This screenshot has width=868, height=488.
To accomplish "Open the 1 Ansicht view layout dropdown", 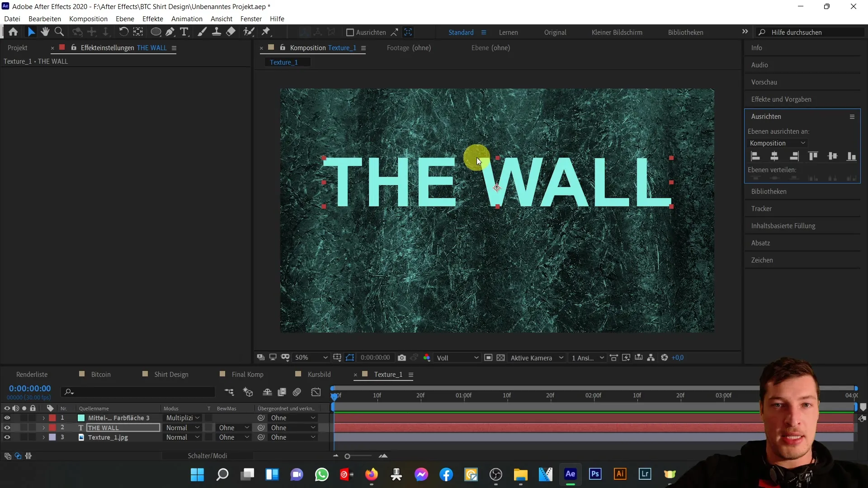I will tap(587, 358).
